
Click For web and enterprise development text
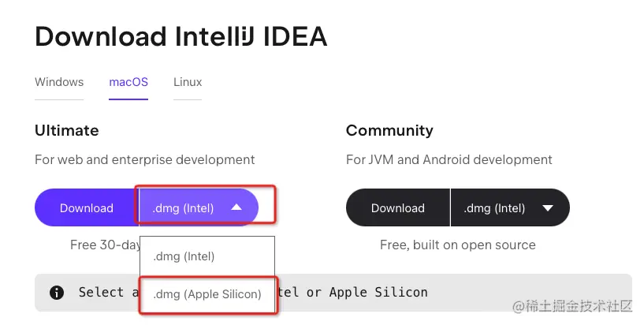point(144,159)
